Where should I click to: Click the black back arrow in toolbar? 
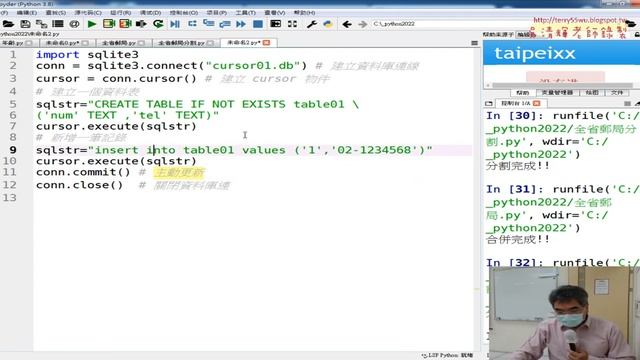347,24
